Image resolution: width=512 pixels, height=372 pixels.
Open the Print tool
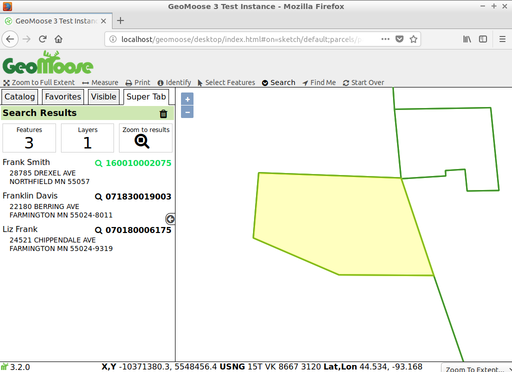click(138, 82)
